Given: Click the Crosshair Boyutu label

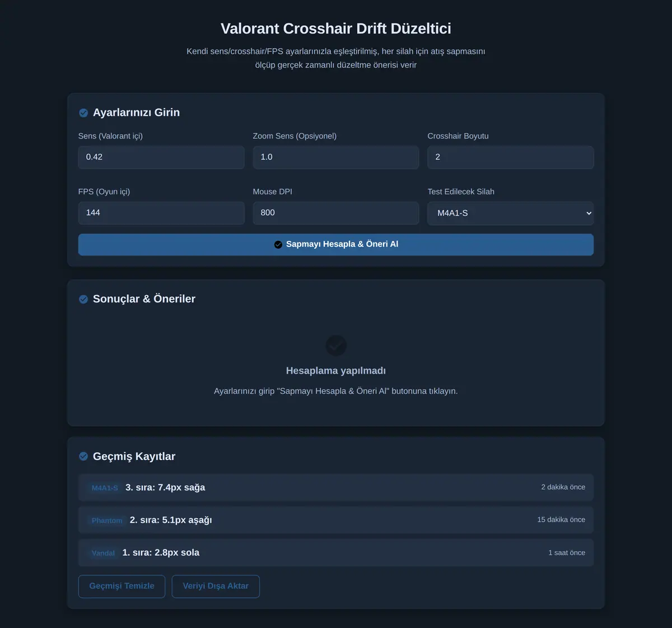Looking at the screenshot, I should coord(458,136).
